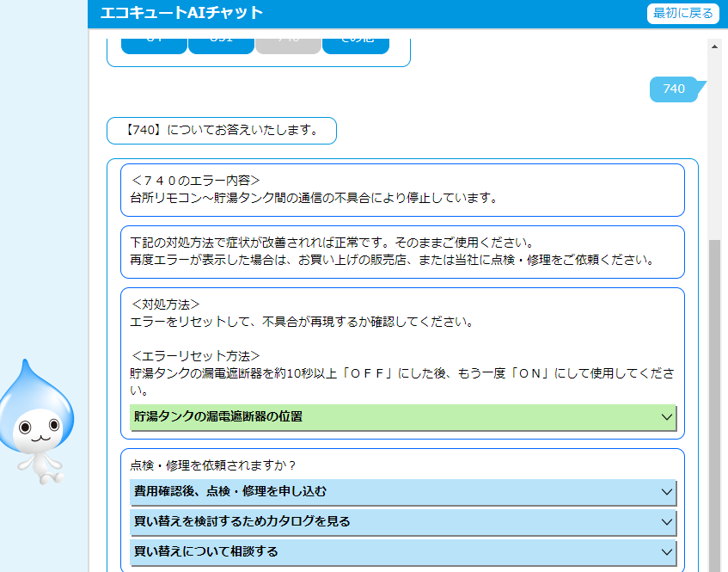Viewport: 728px width, 572px height.
Task: Click chevron icon beside 点検・修理を申し込む
Action: click(667, 492)
